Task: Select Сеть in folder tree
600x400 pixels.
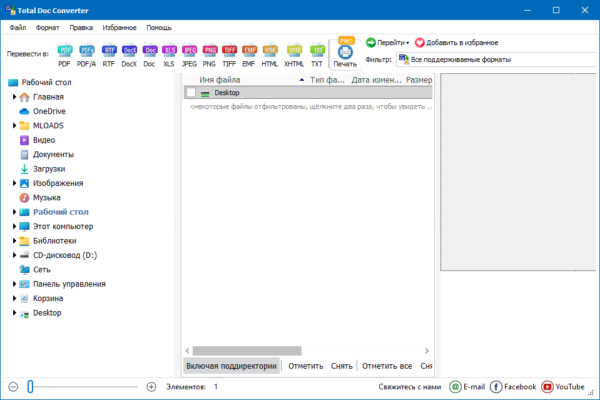Action: click(x=42, y=269)
